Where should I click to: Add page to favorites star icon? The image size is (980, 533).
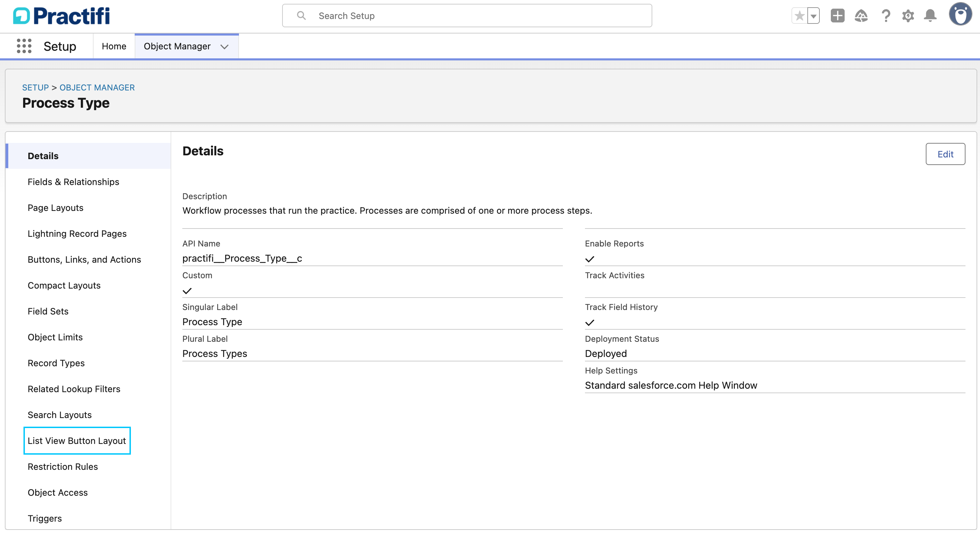pos(799,16)
